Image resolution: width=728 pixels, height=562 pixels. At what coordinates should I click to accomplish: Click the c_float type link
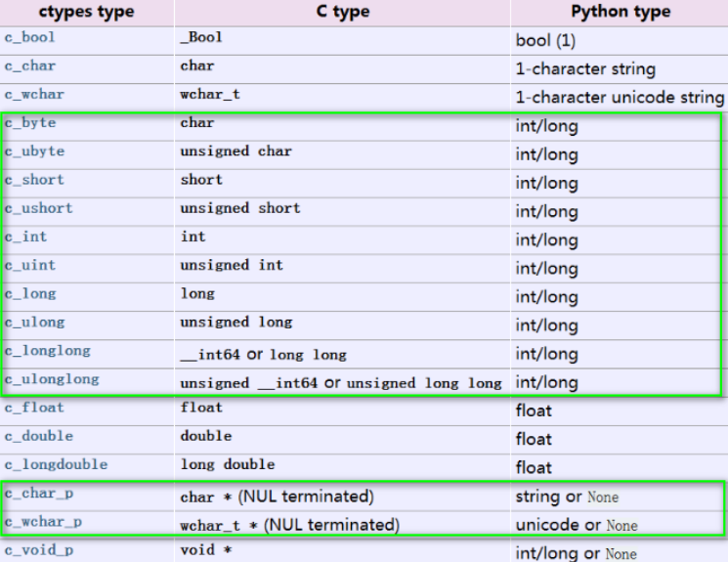click(x=31, y=409)
